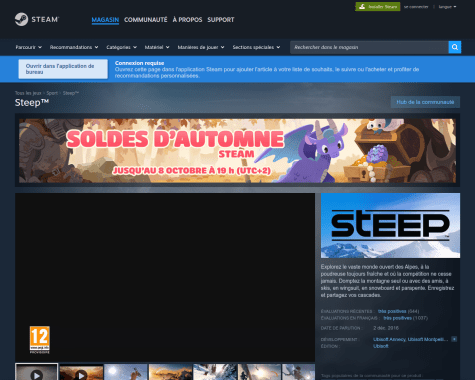Screen dimensions: 475x380
Task: Click the Steep™ breadcrumb link
Action: [71, 93]
